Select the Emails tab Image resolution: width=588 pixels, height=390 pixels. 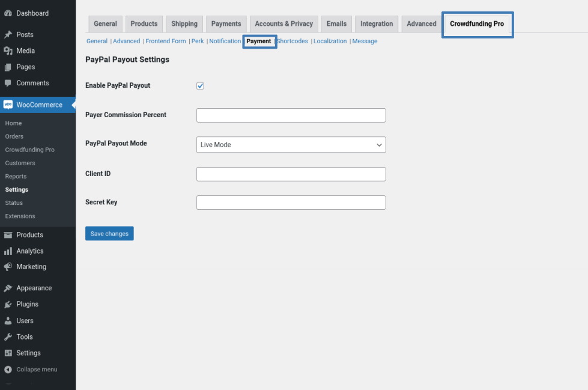pyautogui.click(x=336, y=23)
